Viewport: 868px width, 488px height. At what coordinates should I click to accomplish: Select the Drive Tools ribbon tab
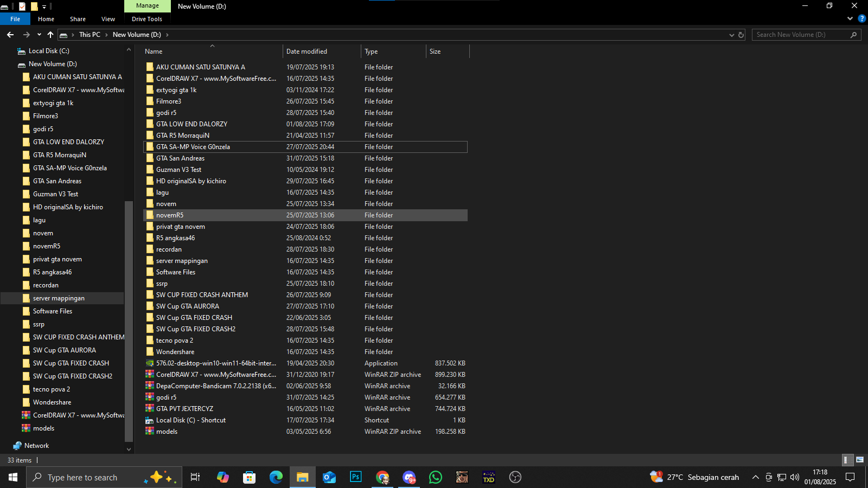[x=147, y=19]
